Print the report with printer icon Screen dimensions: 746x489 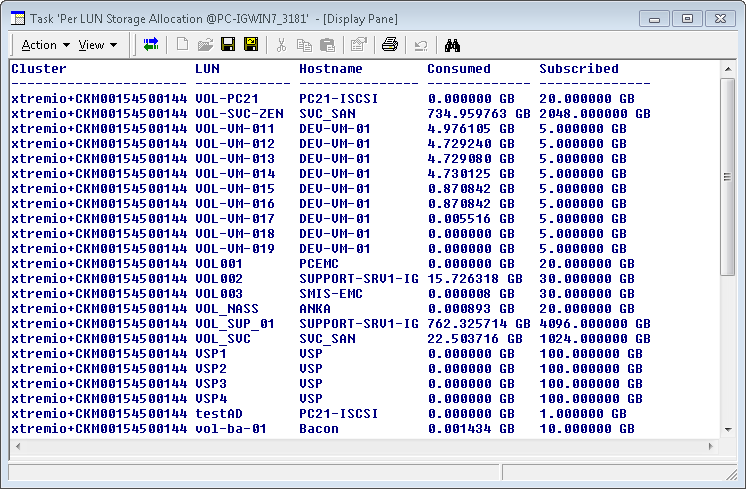[x=390, y=45]
